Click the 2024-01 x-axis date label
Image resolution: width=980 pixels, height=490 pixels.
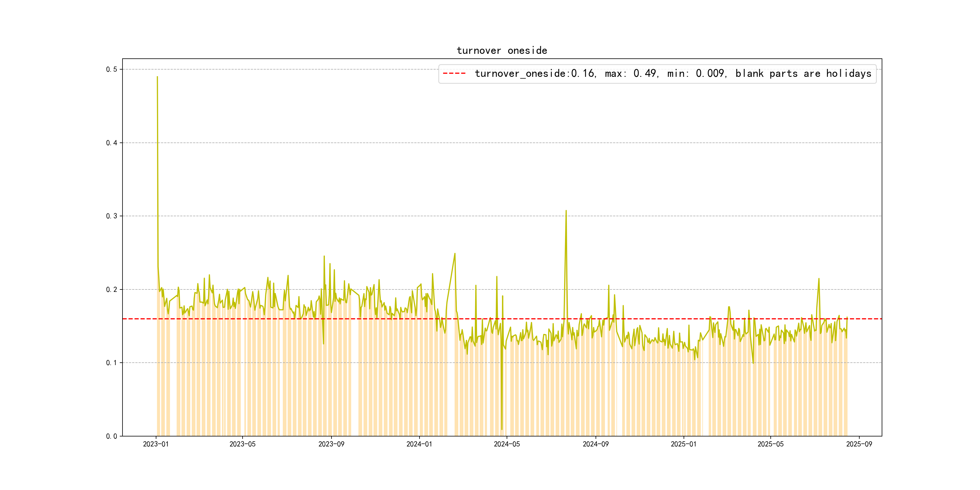[x=419, y=444]
